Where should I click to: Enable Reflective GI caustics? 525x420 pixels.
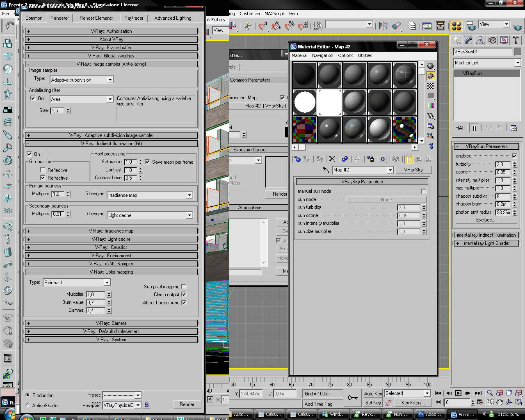pyautogui.click(x=43, y=170)
